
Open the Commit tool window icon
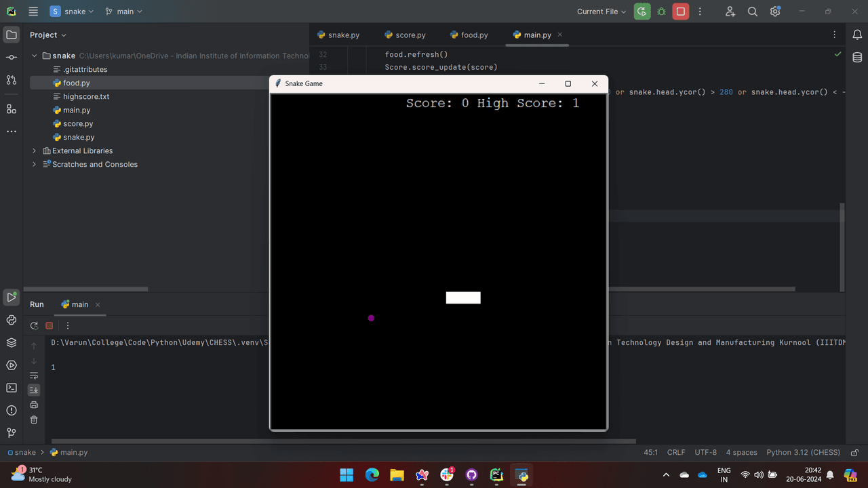point(12,58)
